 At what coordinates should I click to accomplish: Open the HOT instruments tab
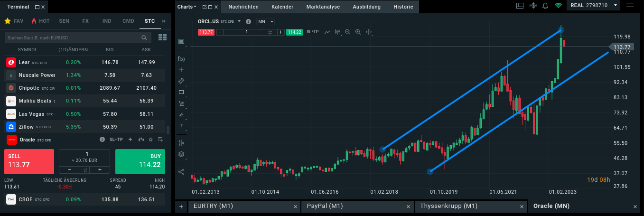click(40, 21)
